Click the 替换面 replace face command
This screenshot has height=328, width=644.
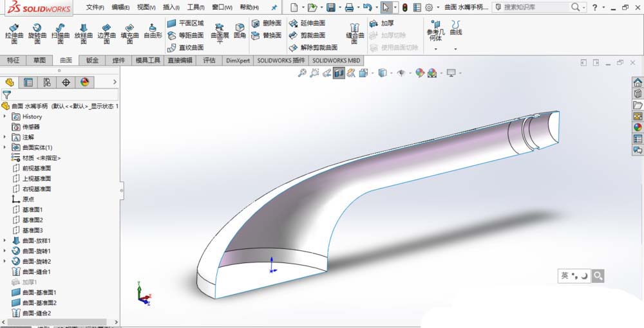(x=267, y=35)
